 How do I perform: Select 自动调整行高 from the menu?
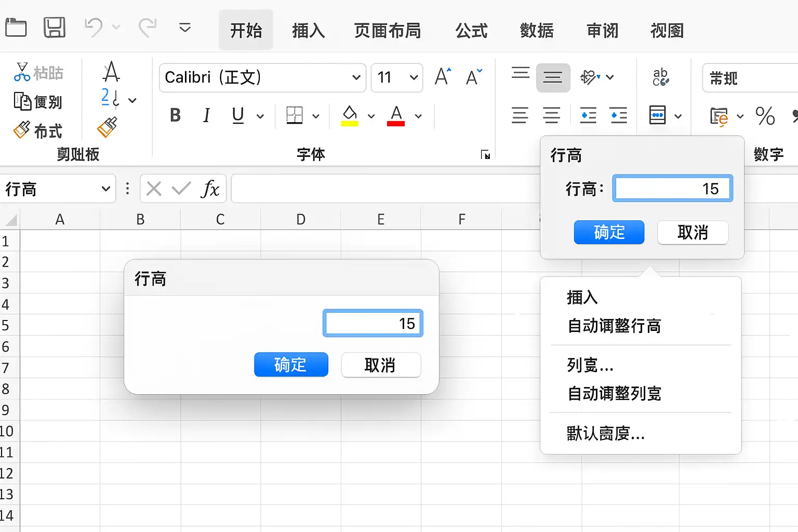click(x=614, y=326)
